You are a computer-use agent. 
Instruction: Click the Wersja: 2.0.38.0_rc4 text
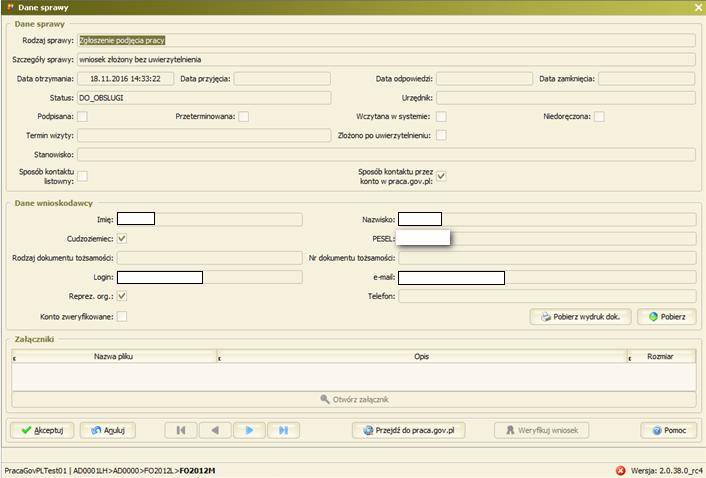[x=666, y=471]
